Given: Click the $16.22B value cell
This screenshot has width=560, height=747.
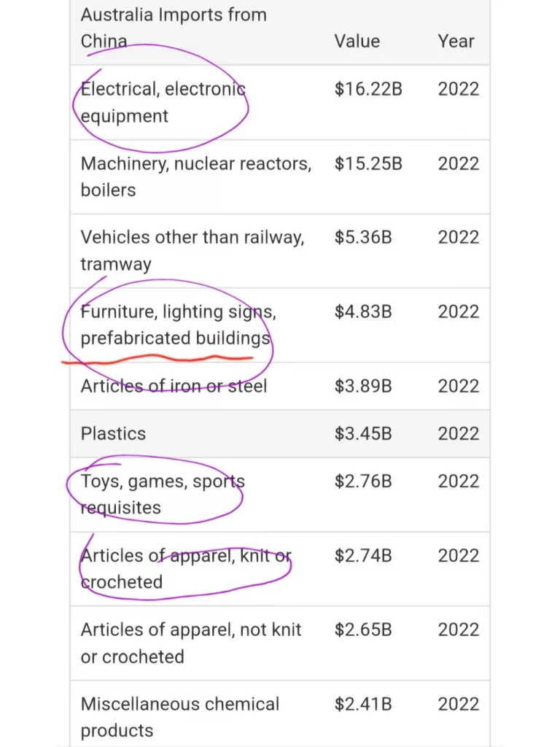Looking at the screenshot, I should pos(368,89).
